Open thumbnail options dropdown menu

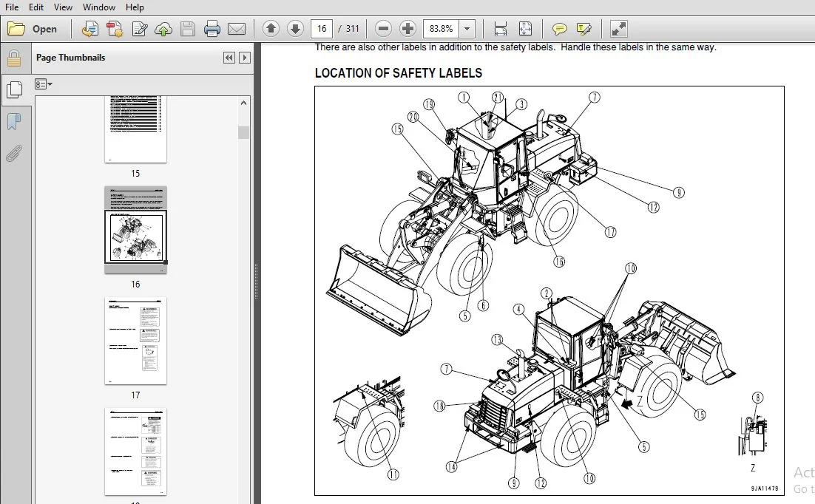coord(43,84)
